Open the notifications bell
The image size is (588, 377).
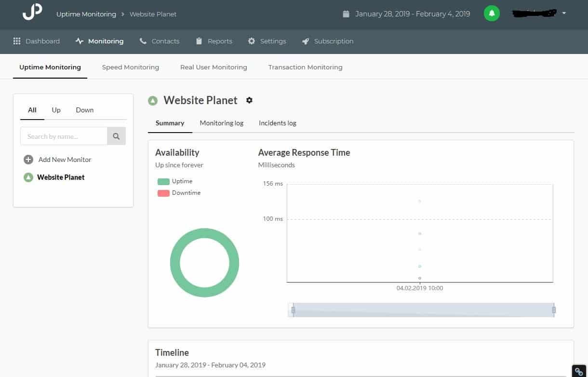click(492, 13)
